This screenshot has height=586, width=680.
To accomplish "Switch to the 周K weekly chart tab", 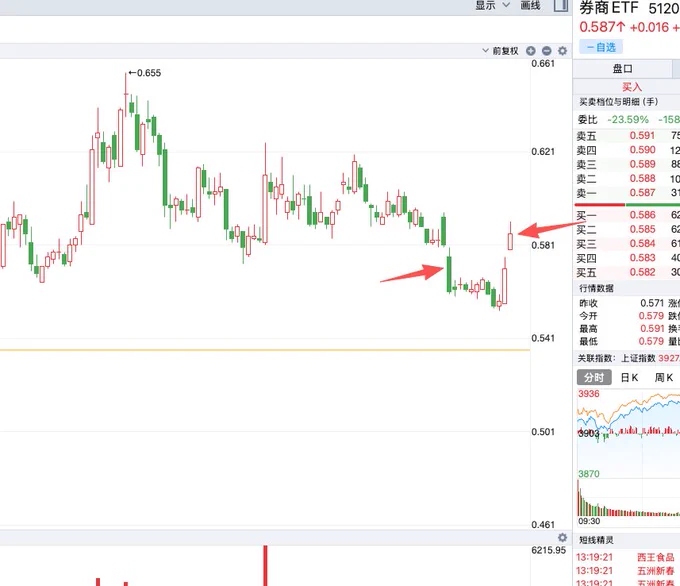I will pyautogui.click(x=664, y=377).
